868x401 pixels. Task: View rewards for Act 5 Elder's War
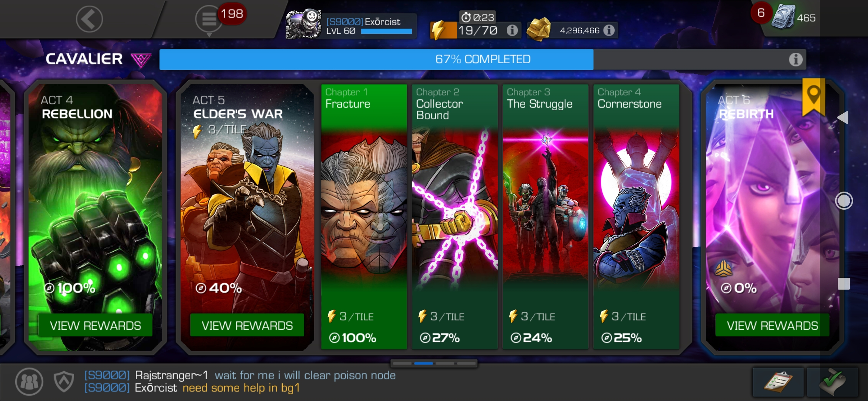pos(247,325)
